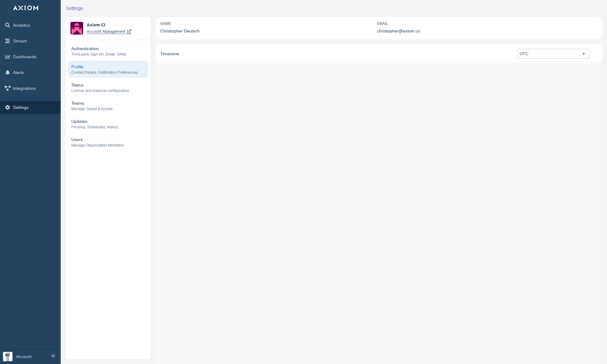Viewport: 607px width, 364px height.
Task: Click the Stream sidebar icon
Action: point(8,41)
